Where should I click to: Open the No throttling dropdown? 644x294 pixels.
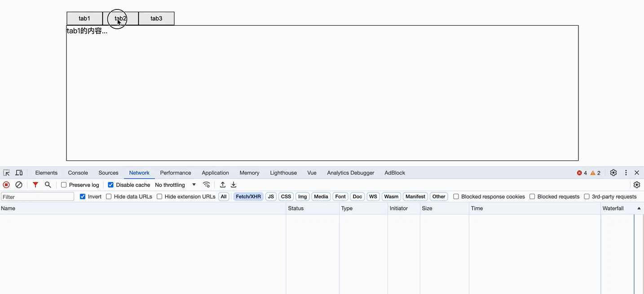point(175,185)
